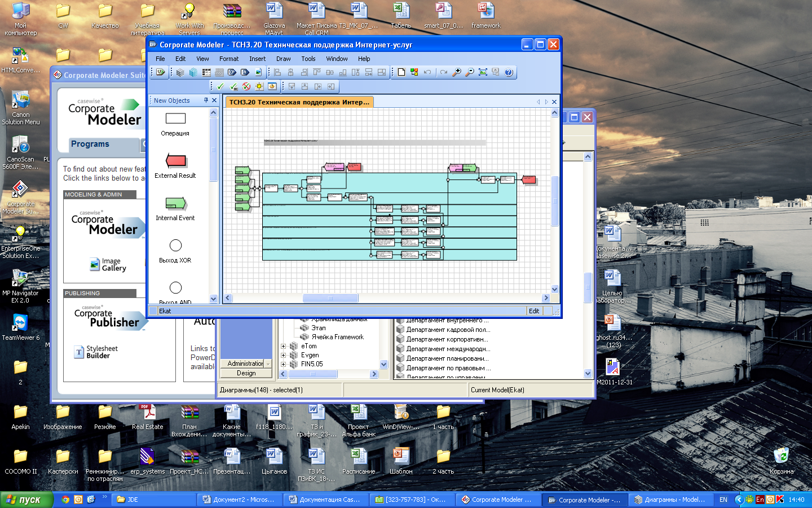Expand the FIN5.05 tree node
This screenshot has width=812, height=508.
click(x=284, y=365)
